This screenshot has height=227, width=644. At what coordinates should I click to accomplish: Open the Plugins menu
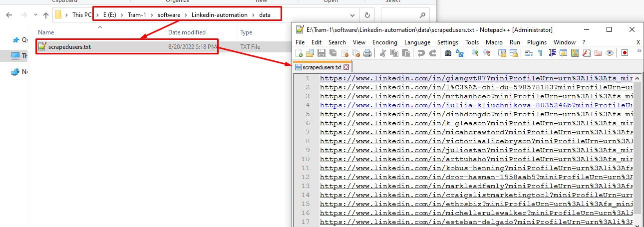537,42
